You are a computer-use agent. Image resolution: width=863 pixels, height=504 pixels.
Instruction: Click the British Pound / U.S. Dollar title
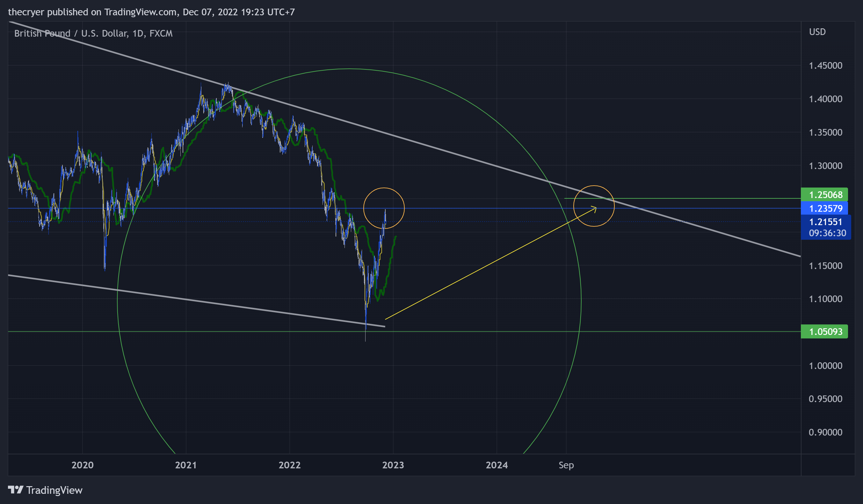pyautogui.click(x=93, y=33)
